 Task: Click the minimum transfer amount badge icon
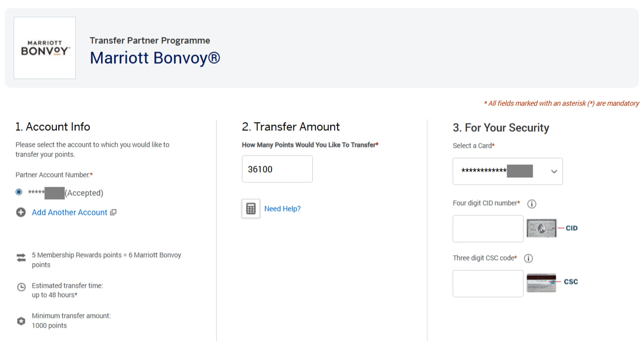click(21, 321)
